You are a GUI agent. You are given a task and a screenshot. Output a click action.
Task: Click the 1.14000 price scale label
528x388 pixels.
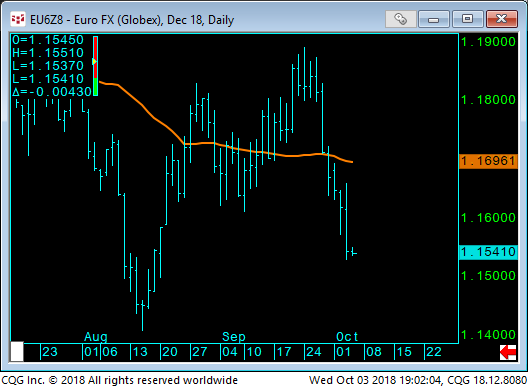pos(489,335)
